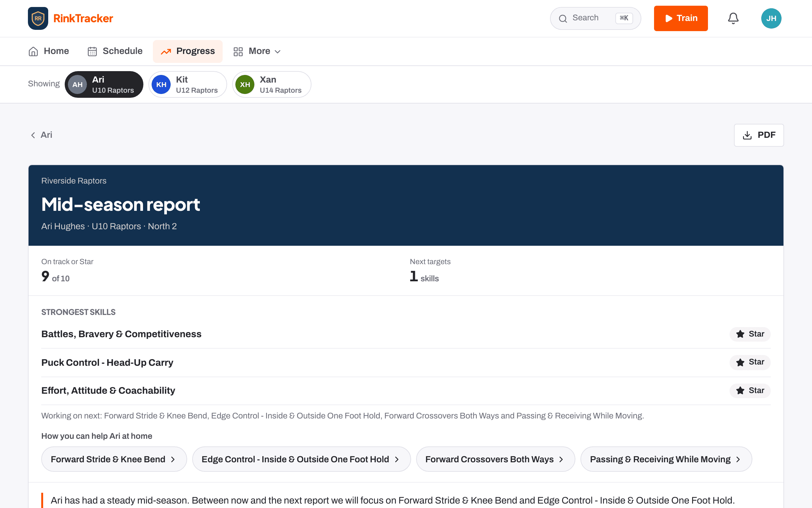
Task: Click the RinkTracker shield logo
Action: point(38,18)
